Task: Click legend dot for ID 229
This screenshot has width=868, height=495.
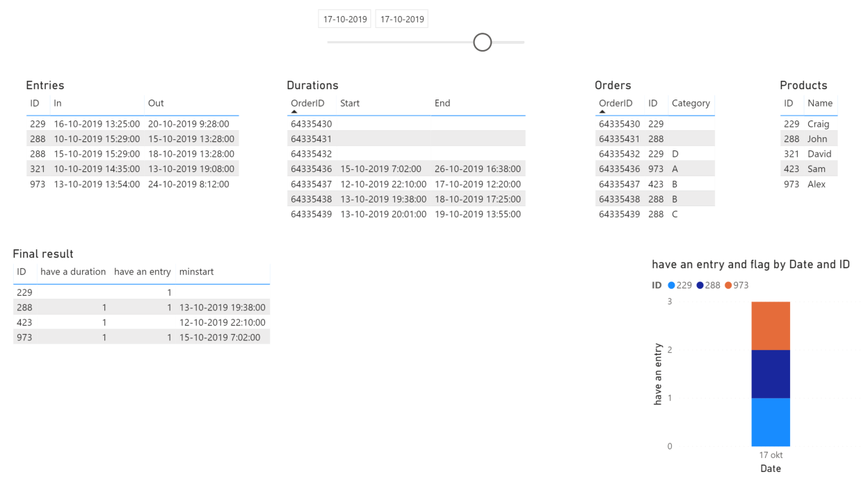Action: (671, 285)
